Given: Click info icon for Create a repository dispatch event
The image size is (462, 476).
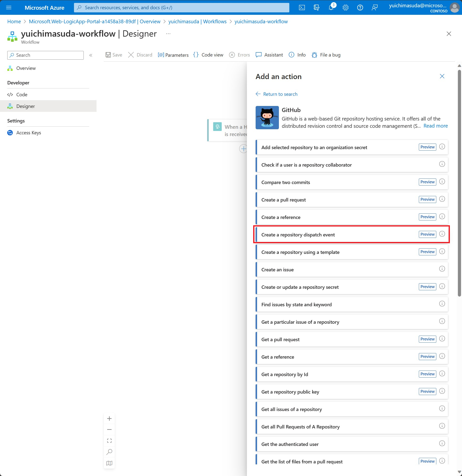Looking at the screenshot, I should tap(442, 234).
